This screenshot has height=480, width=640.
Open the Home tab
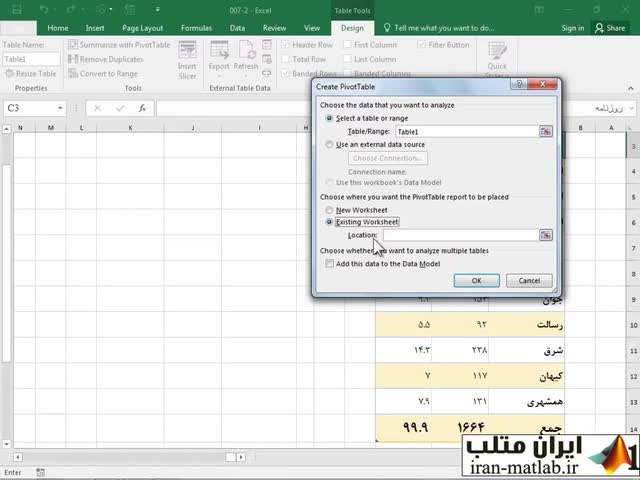[x=58, y=28]
